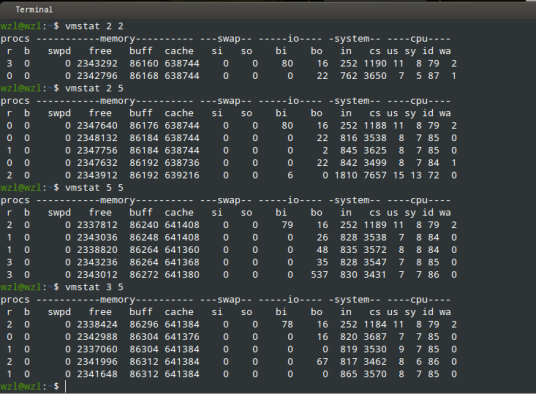Click buff value 86160
Screen dimensions: 536x394
pyautogui.click(x=144, y=64)
